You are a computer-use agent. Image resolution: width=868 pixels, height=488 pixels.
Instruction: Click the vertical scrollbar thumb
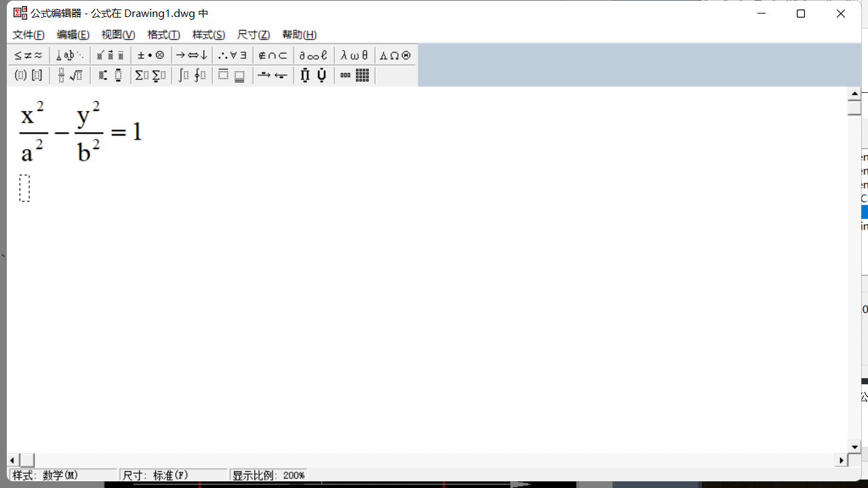click(854, 108)
